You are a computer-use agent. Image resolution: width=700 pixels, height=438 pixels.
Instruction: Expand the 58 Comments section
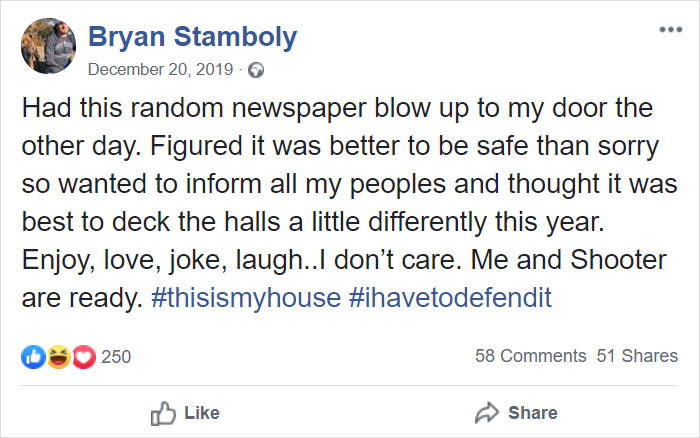[x=530, y=356]
